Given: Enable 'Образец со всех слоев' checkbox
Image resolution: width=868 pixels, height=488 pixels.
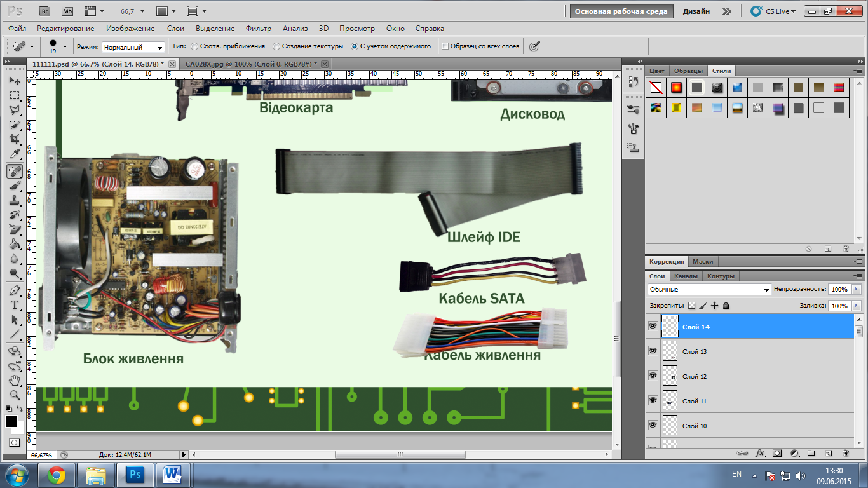Looking at the screenshot, I should coord(445,46).
